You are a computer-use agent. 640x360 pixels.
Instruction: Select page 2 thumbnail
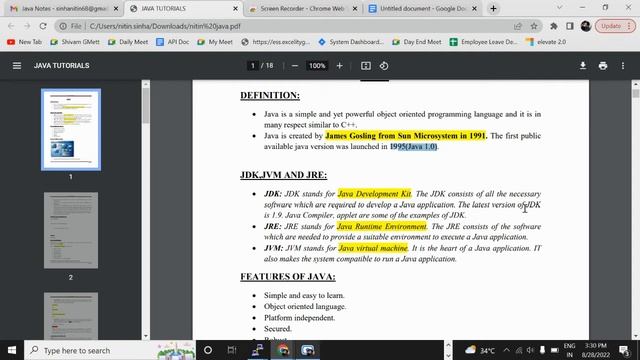[x=71, y=230]
